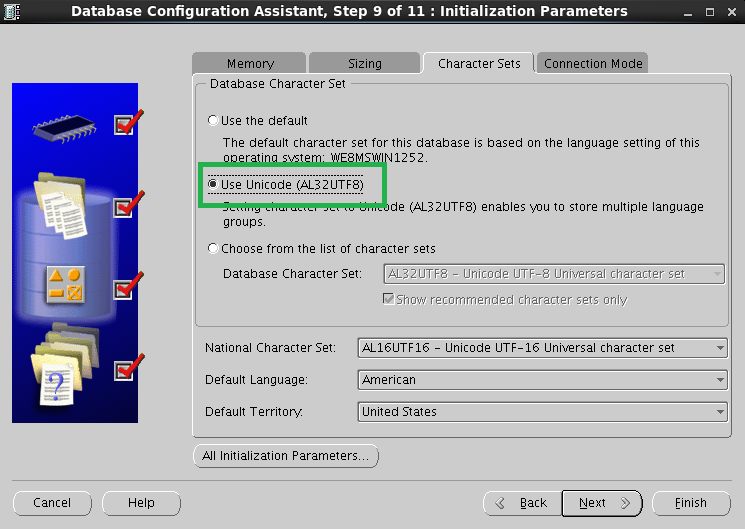Click the document folder icon on database cylinder

[61, 205]
